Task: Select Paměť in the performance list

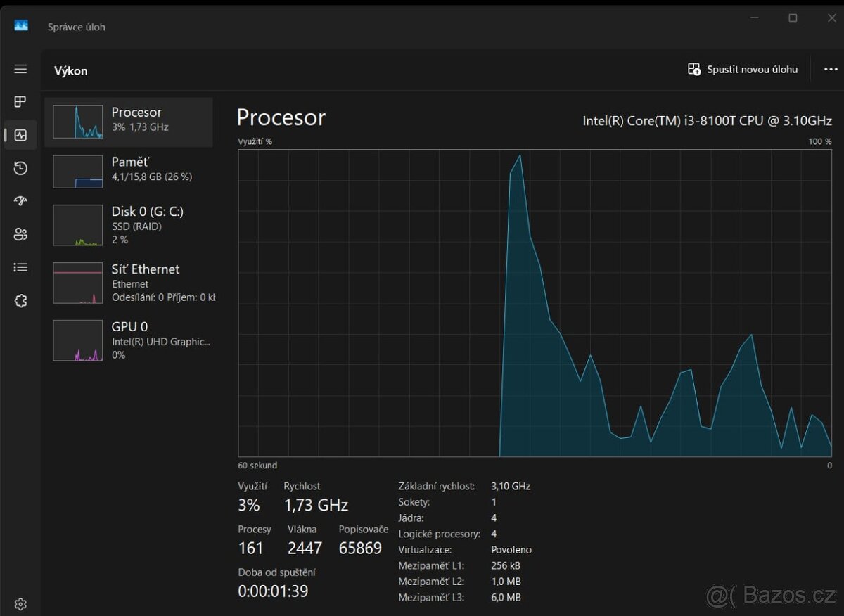Action: (x=129, y=171)
